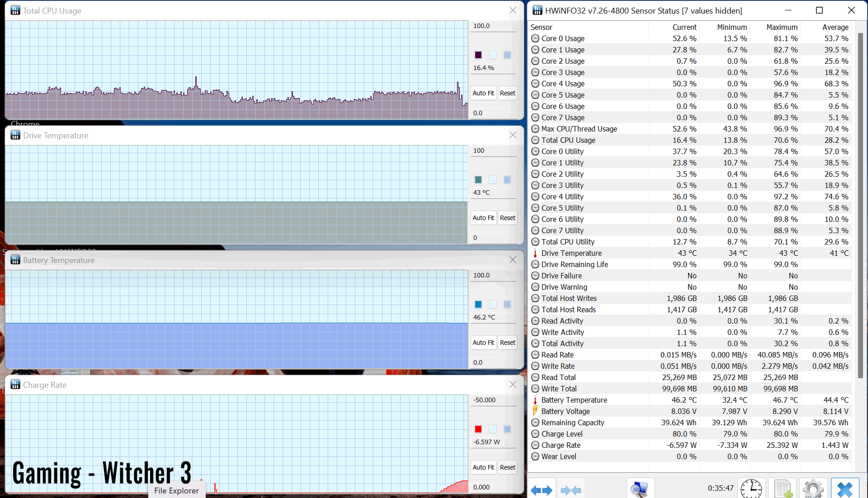This screenshot has height=498, width=868.
Task: Click the circle icon beside Core 4 Utility
Action: (535, 197)
